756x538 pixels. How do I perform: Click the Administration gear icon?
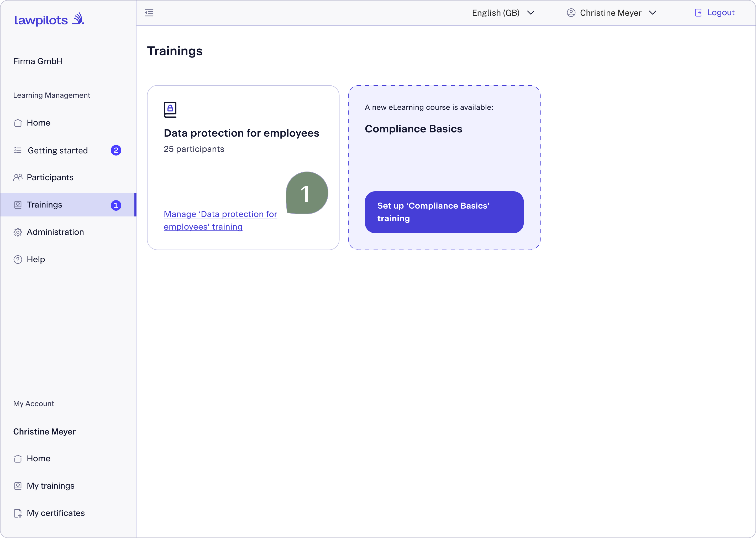point(18,232)
